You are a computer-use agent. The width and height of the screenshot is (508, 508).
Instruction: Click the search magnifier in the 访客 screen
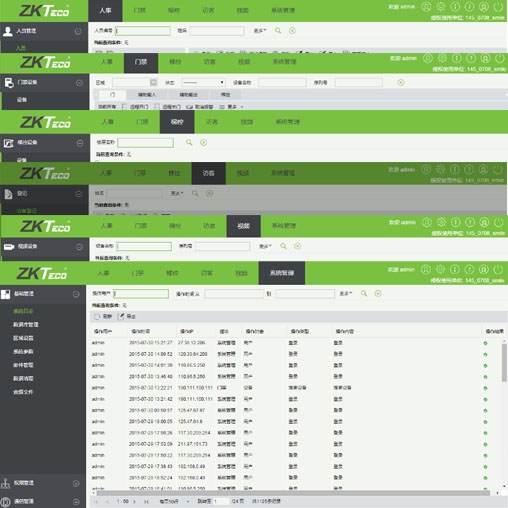[195, 193]
